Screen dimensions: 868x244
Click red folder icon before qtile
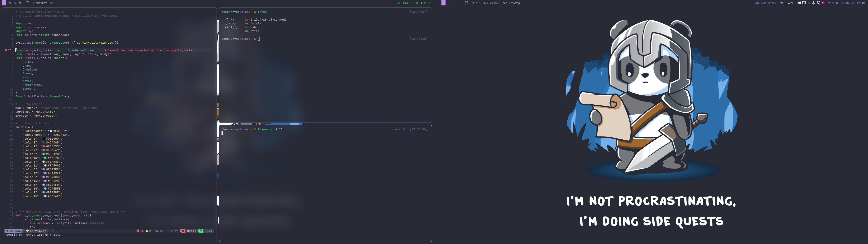tap(183, 231)
